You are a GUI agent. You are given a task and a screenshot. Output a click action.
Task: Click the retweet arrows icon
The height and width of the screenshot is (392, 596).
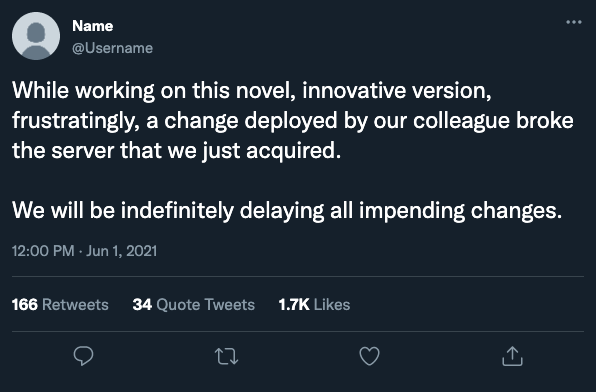click(x=227, y=356)
